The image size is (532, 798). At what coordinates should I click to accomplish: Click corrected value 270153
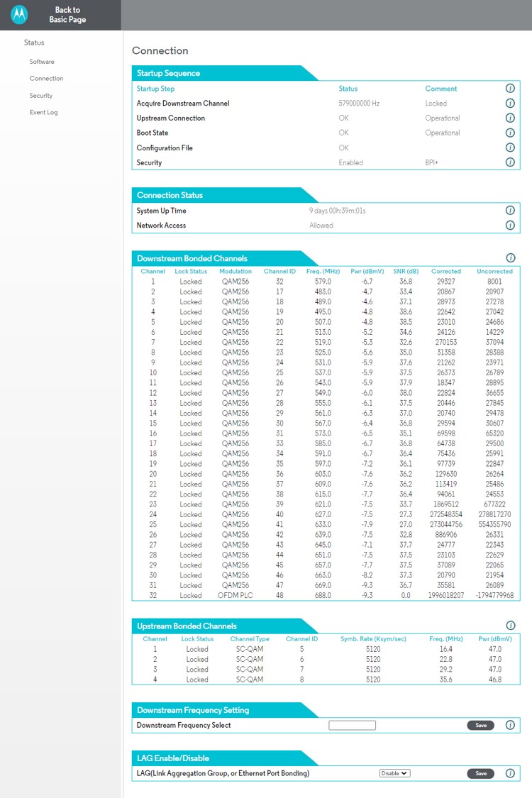coord(446,343)
